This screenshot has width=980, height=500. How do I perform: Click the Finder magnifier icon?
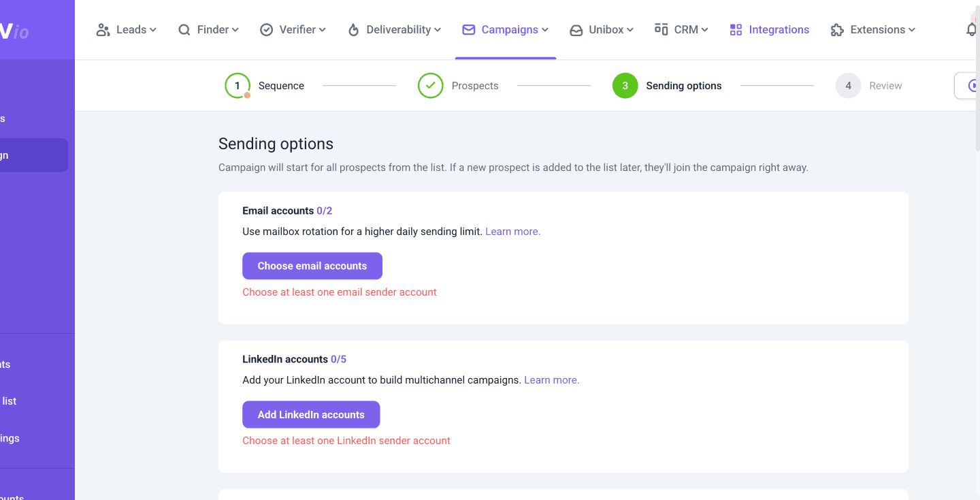coord(184,30)
